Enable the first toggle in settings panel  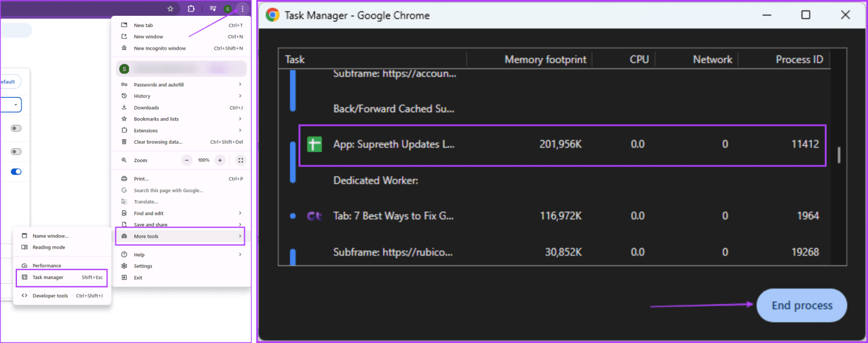click(x=15, y=128)
